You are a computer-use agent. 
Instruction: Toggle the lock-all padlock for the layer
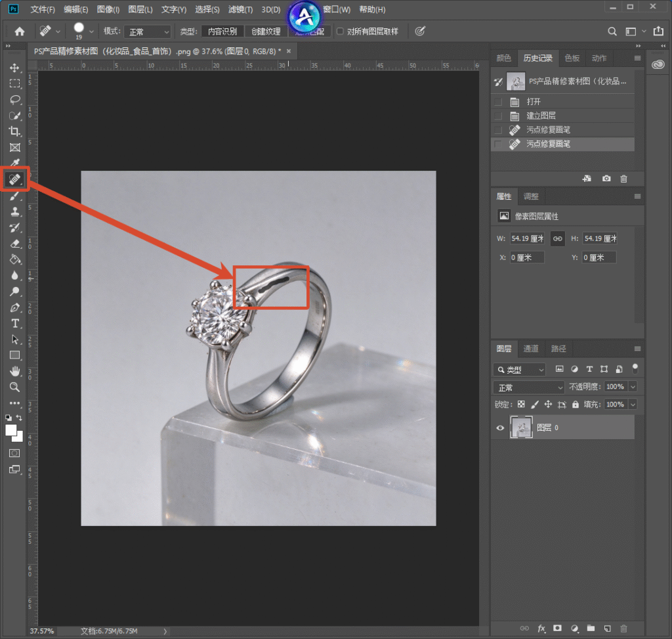(x=575, y=405)
